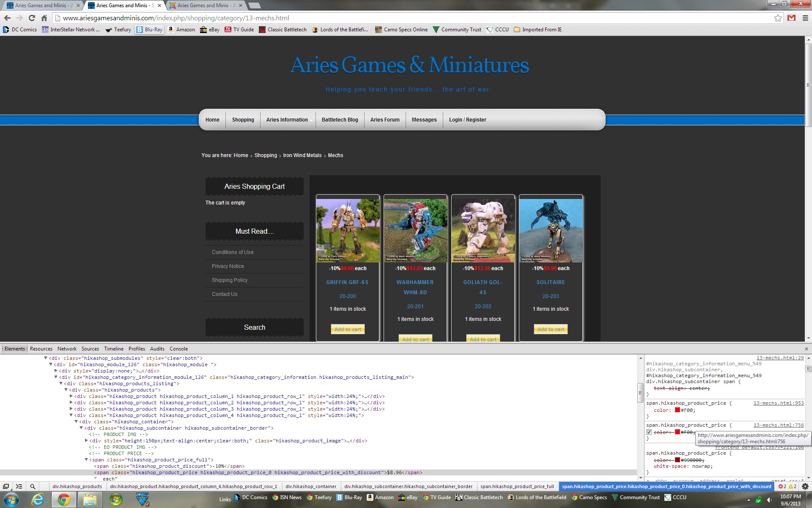Viewport: 812px width, 508px height.
Task: Switch to the Network DevTools tab
Action: tap(67, 349)
